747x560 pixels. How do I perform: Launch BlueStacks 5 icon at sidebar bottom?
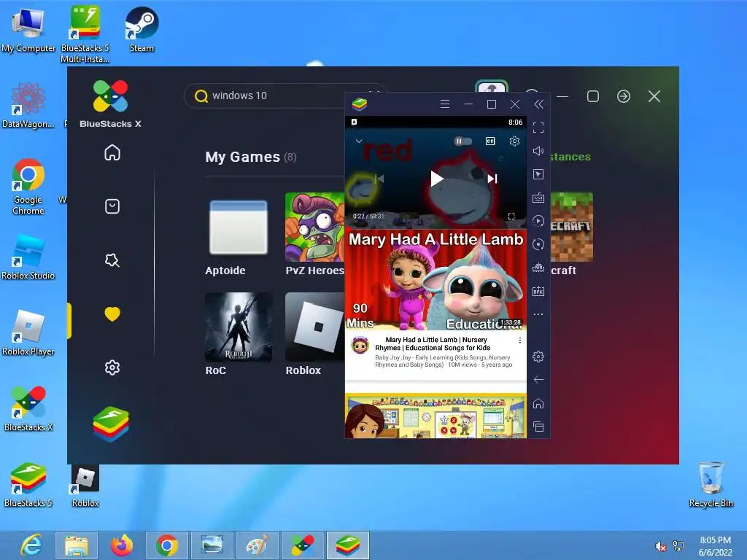111,424
